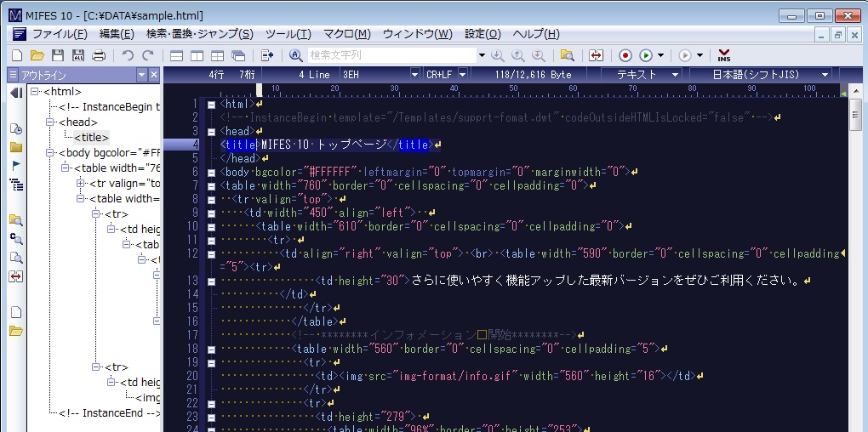Open the yellow folder icon near sidebar top
Viewport: 868px width, 432px height.
(17, 147)
